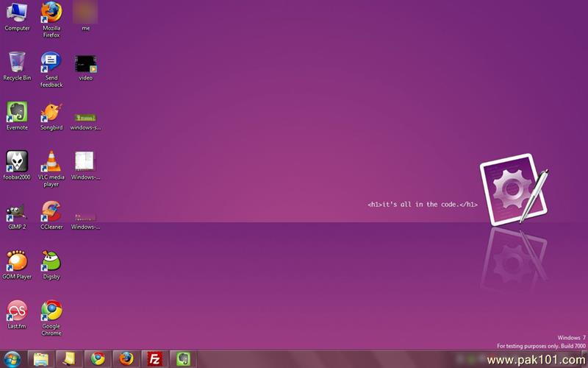Switch to Evernote in the taskbar
The image size is (588, 368).
pyautogui.click(x=183, y=358)
